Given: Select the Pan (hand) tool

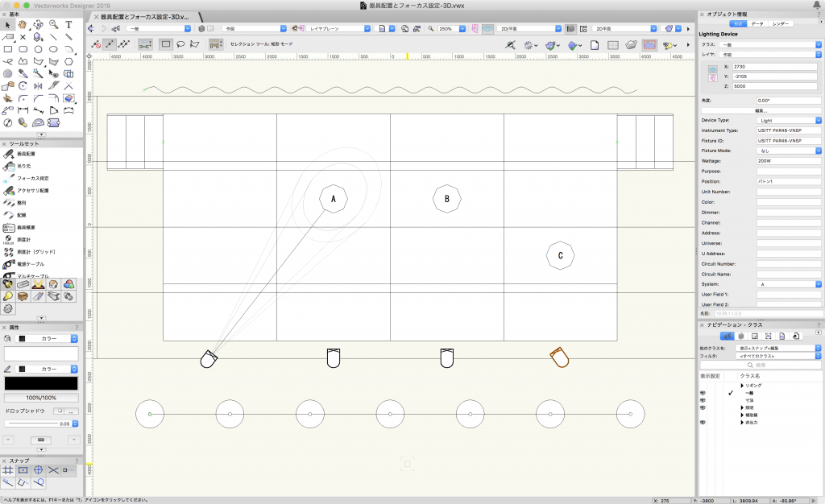Looking at the screenshot, I should point(23,25).
